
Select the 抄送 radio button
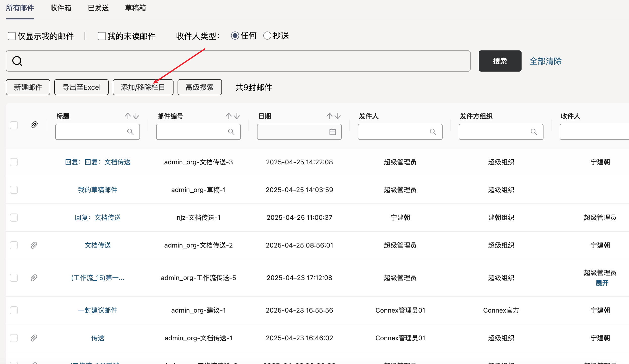coord(267,36)
